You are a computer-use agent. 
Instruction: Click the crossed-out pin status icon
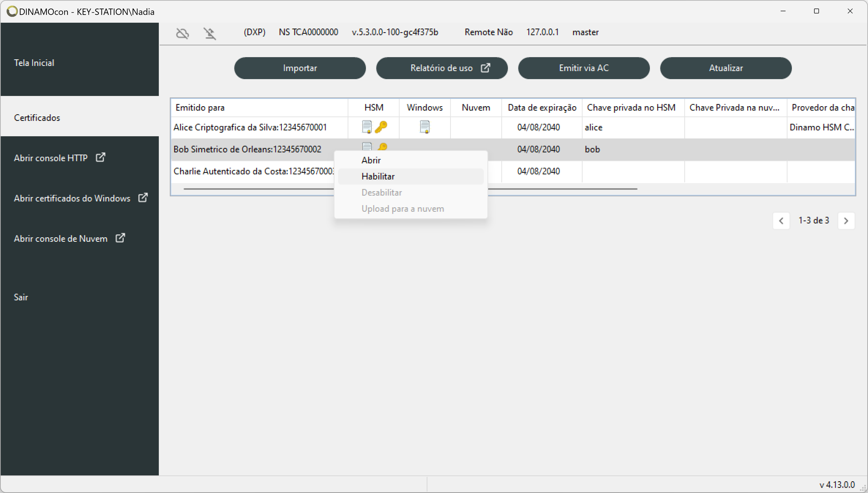210,33
